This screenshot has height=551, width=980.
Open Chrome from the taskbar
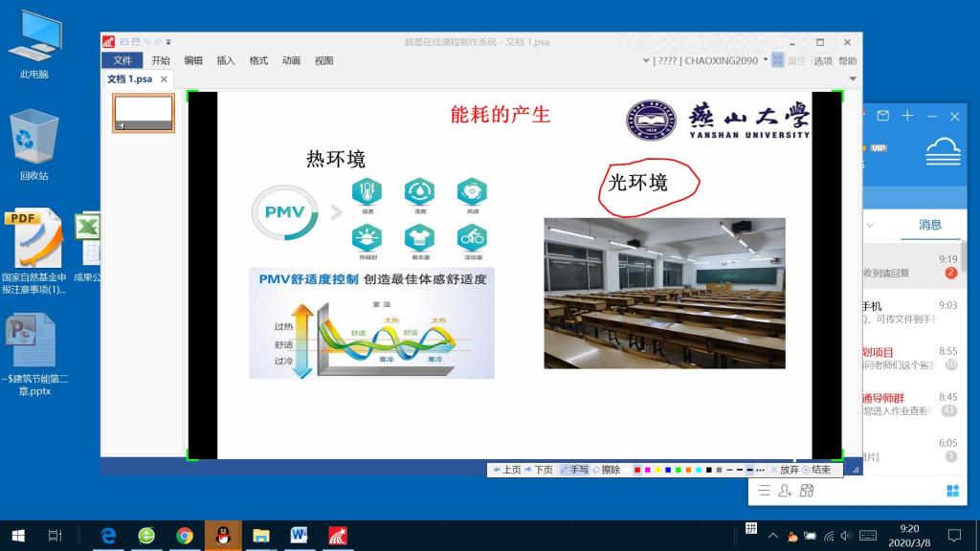(x=185, y=536)
